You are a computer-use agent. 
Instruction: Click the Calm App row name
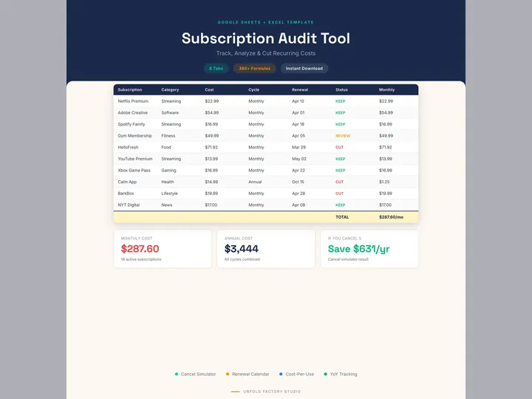click(127, 182)
